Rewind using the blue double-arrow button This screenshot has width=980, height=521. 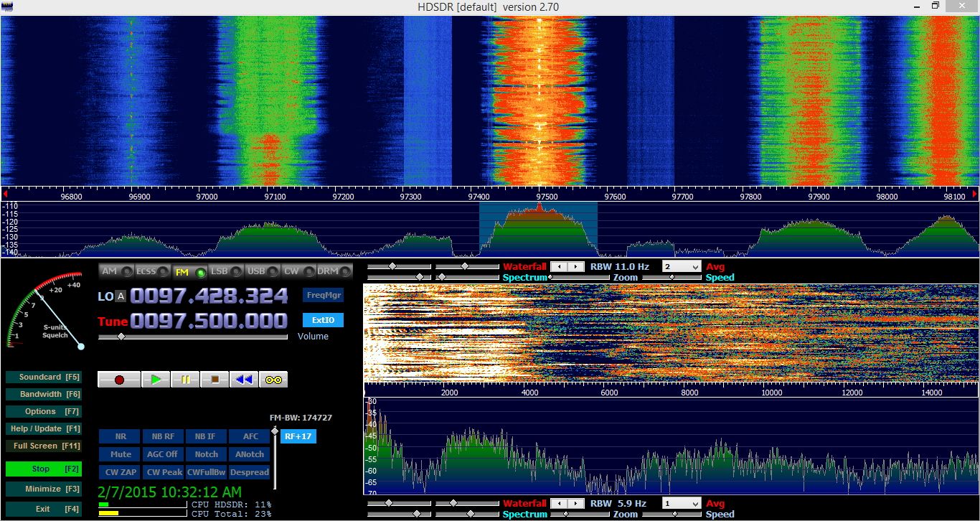click(244, 380)
